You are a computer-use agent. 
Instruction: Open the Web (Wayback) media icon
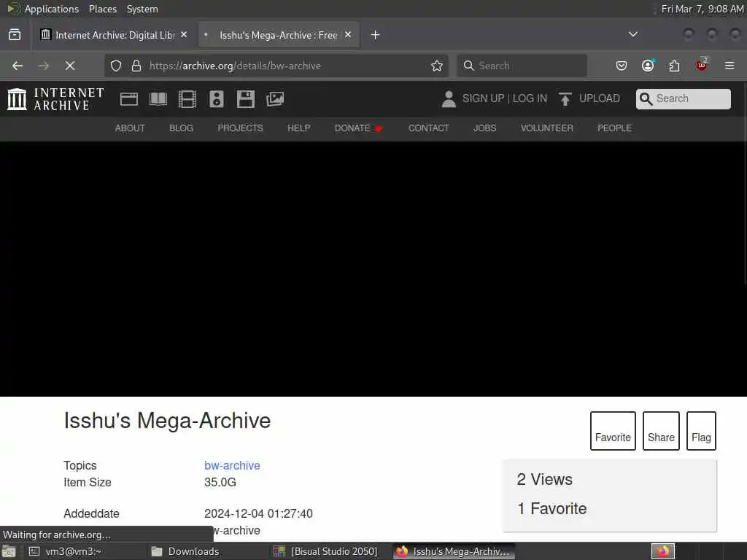(128, 99)
